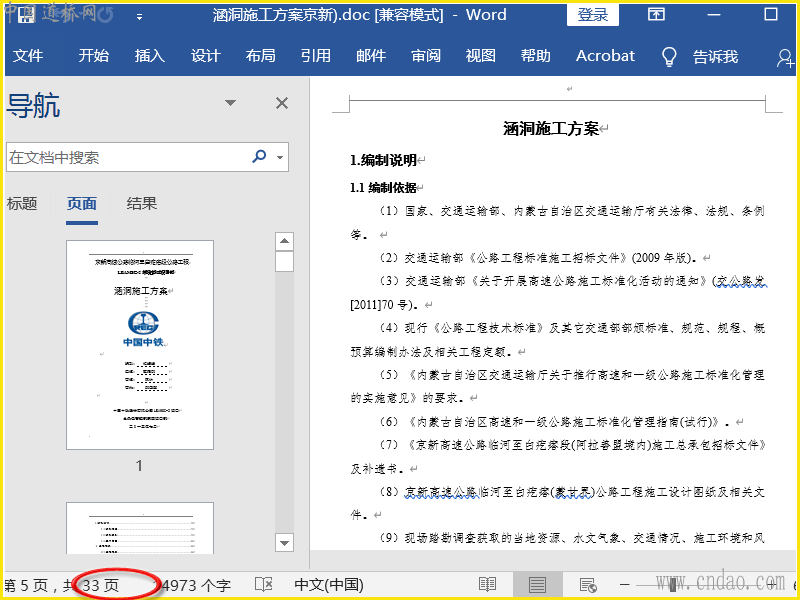Switch to the 标题 navigation tab
Viewport: 800px width, 600px height.
pyautogui.click(x=22, y=204)
